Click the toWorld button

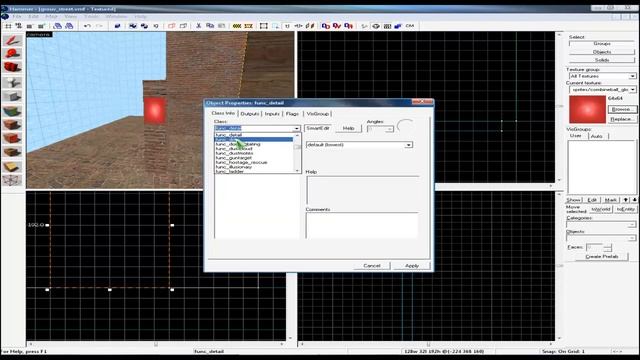601,209
